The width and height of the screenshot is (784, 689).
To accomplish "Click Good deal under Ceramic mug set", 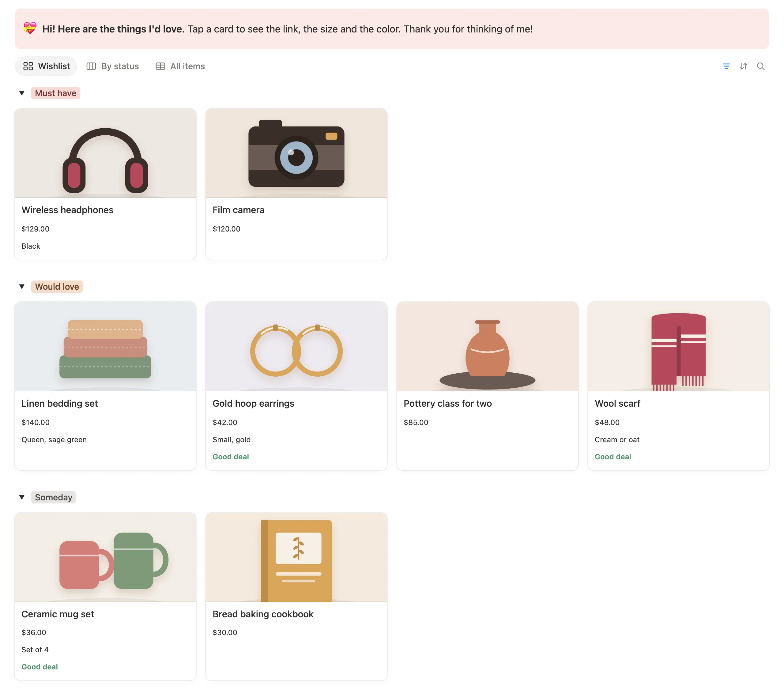I will 40,667.
